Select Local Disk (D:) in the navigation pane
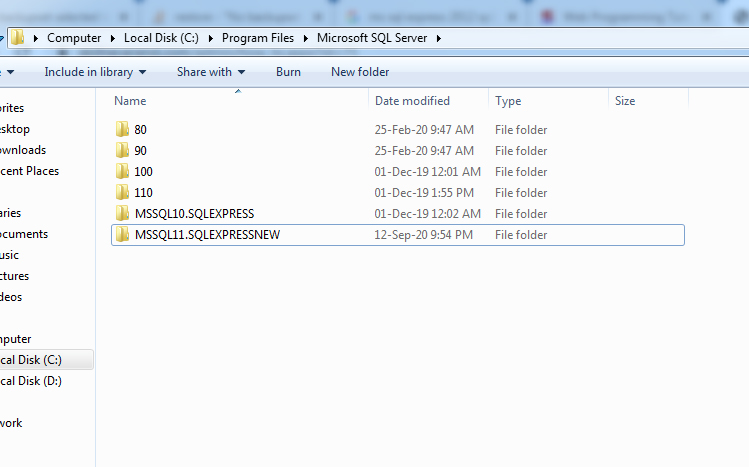The height and width of the screenshot is (467, 749). pos(31,381)
